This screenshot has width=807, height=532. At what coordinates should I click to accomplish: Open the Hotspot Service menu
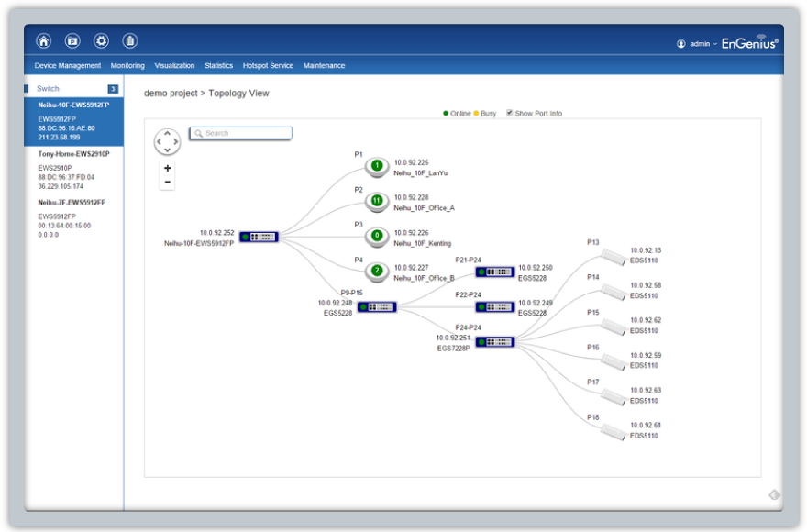click(268, 65)
